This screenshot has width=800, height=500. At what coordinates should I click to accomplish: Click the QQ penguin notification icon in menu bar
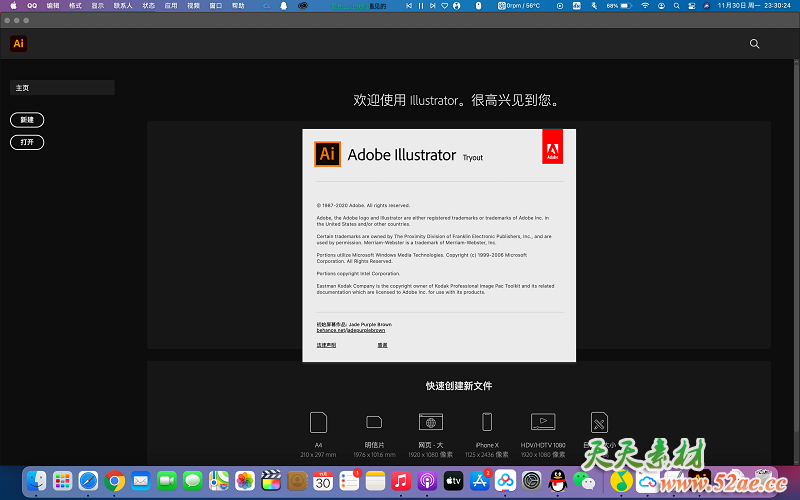point(284,6)
